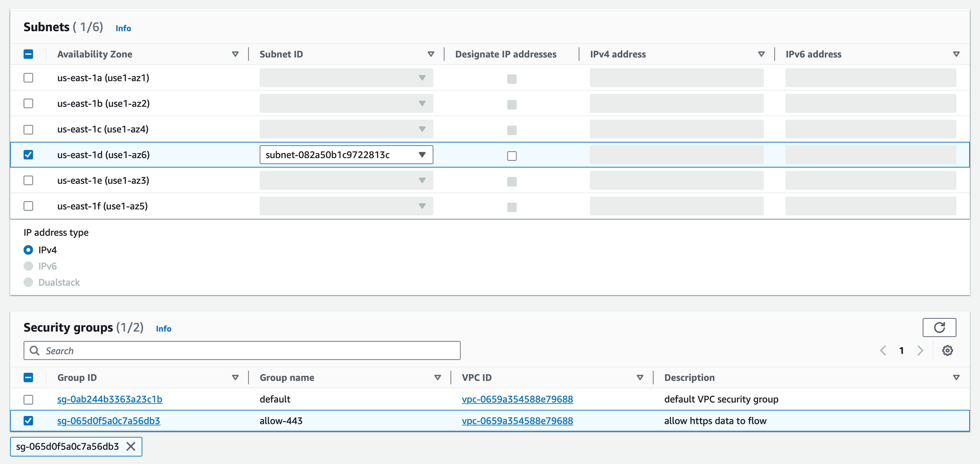Click page number 1 in pagination
The width and height of the screenshot is (980, 464).
point(901,350)
